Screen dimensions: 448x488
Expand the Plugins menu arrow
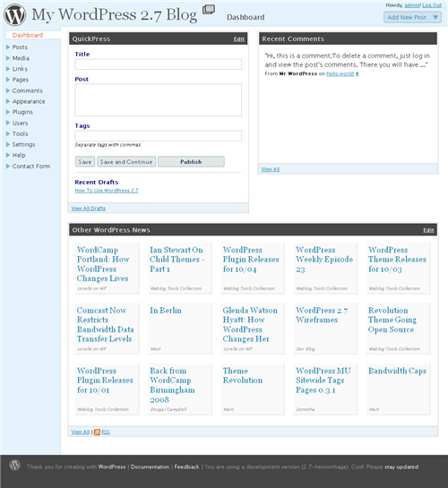[8, 112]
